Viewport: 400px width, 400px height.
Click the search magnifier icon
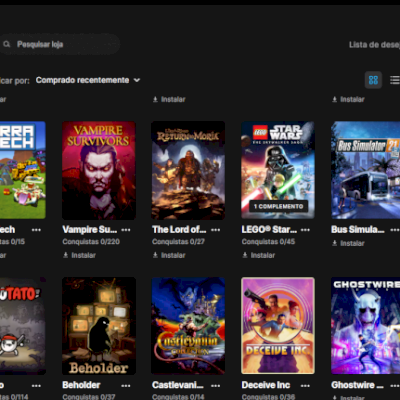pos(6,44)
